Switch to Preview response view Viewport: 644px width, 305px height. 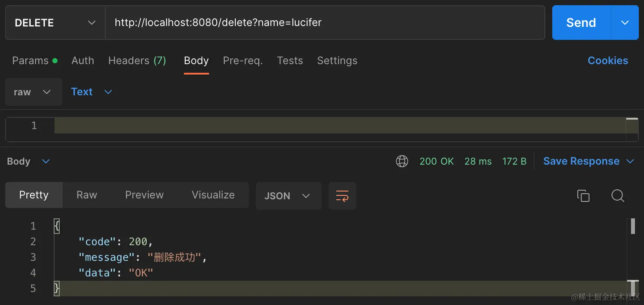[x=144, y=195]
